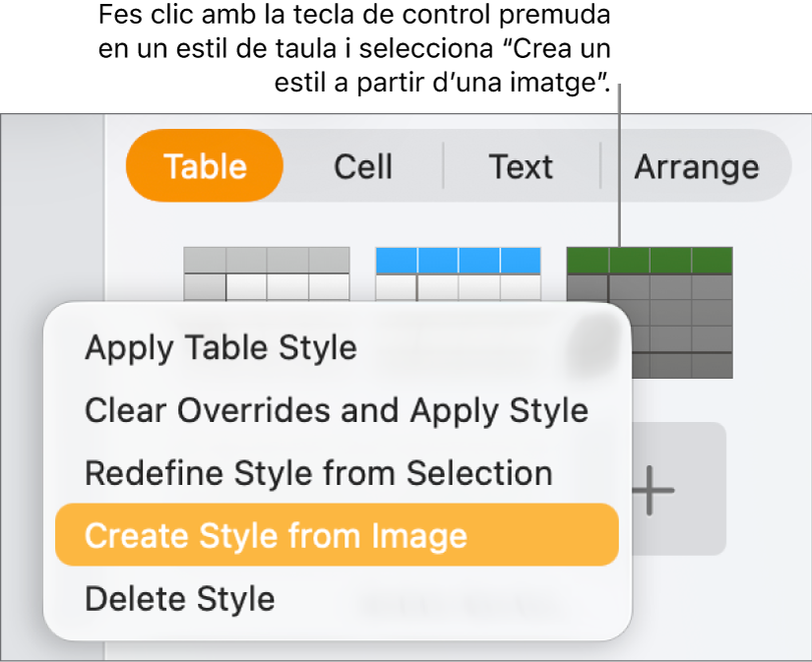Image resolution: width=812 pixels, height=662 pixels.
Task: Select the gray table style thumbnail
Action: [266, 274]
